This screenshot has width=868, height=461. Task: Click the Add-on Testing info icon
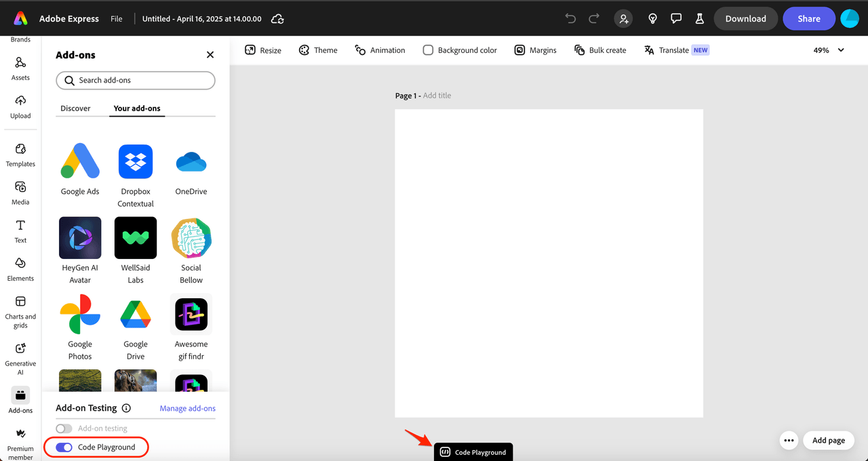pos(126,408)
